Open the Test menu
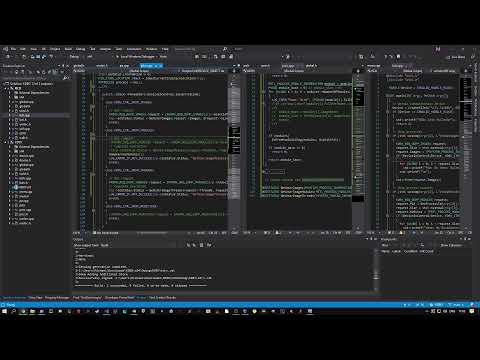The width and height of the screenshot is (480, 360). tap(93, 49)
